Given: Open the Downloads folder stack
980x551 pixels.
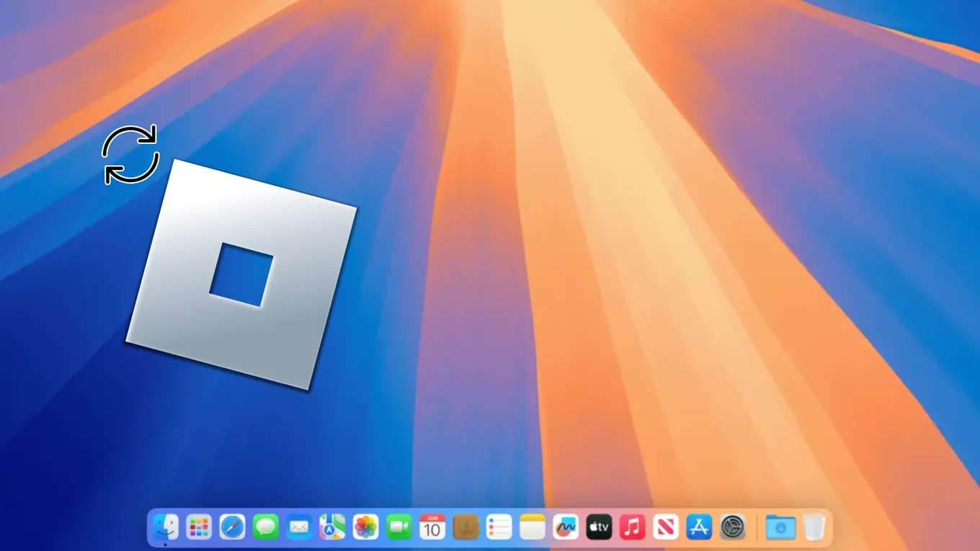Looking at the screenshot, I should click(780, 527).
